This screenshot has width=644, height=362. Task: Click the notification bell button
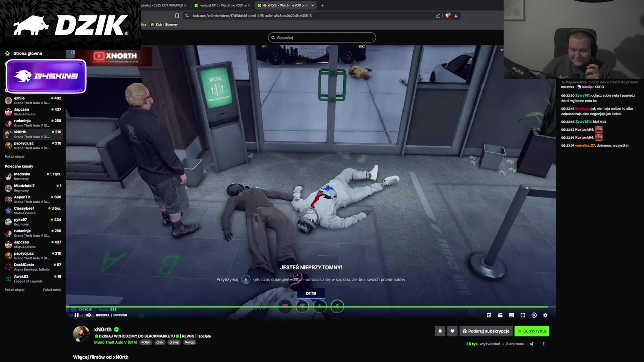coord(440,331)
